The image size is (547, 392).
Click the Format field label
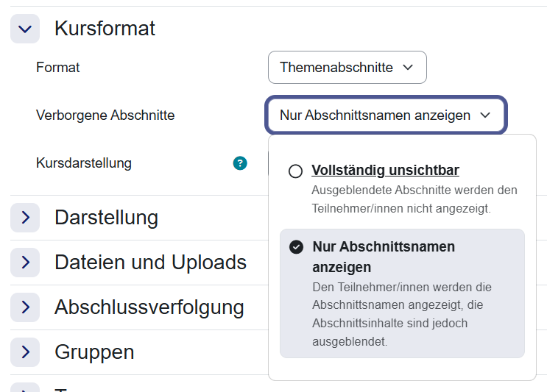[58, 68]
